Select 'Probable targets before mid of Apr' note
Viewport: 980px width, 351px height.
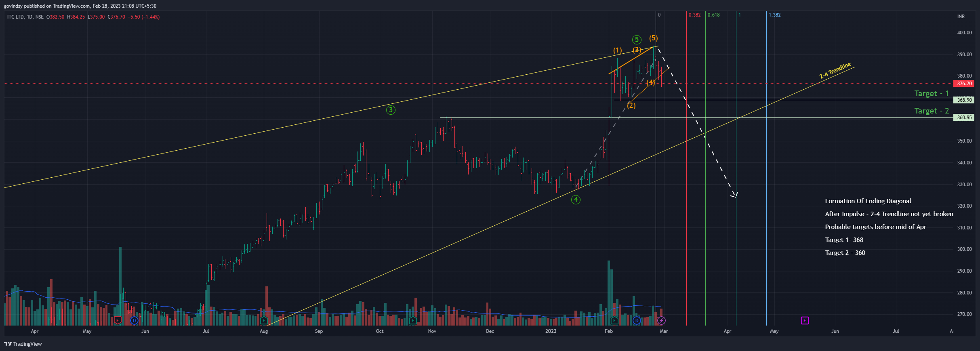(x=875, y=227)
